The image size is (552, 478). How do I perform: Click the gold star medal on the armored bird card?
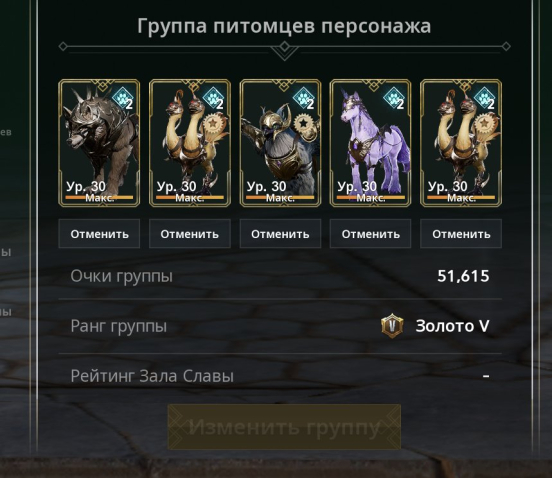[x=303, y=124]
